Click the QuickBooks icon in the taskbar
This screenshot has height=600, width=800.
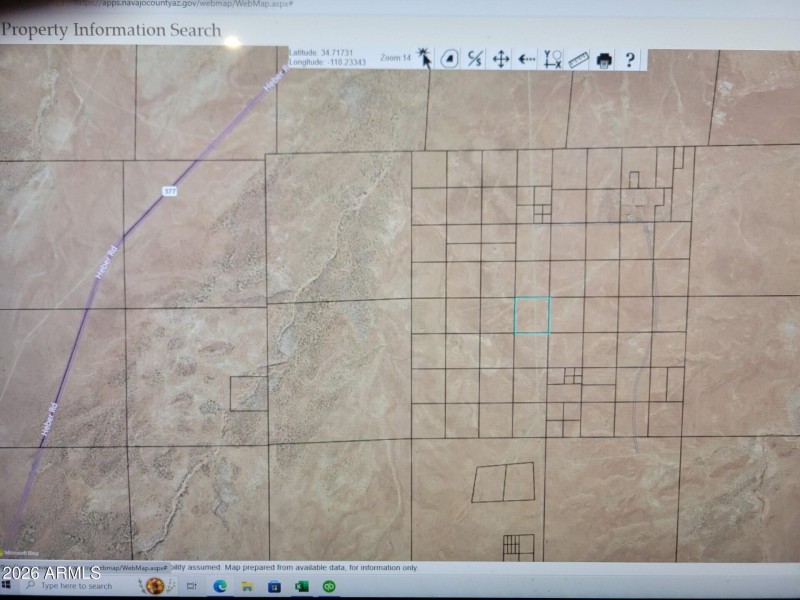tap(329, 584)
